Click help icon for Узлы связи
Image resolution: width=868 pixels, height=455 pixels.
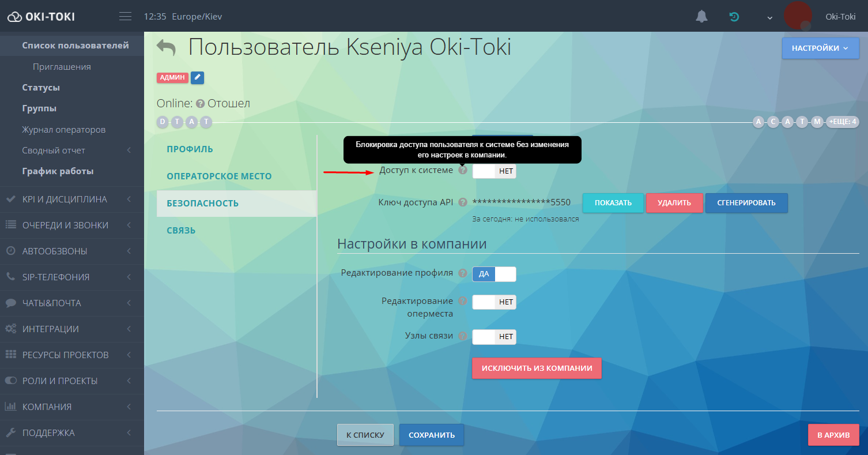(462, 336)
